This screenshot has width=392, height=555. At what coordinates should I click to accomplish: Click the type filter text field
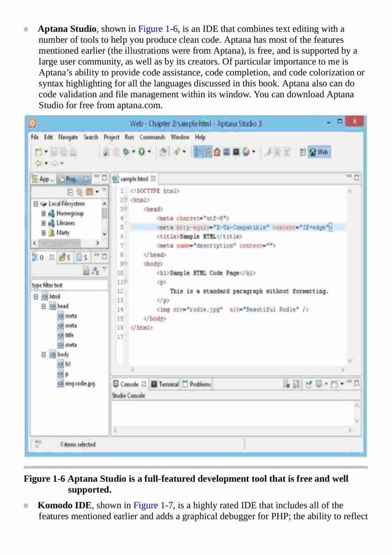pos(69,285)
